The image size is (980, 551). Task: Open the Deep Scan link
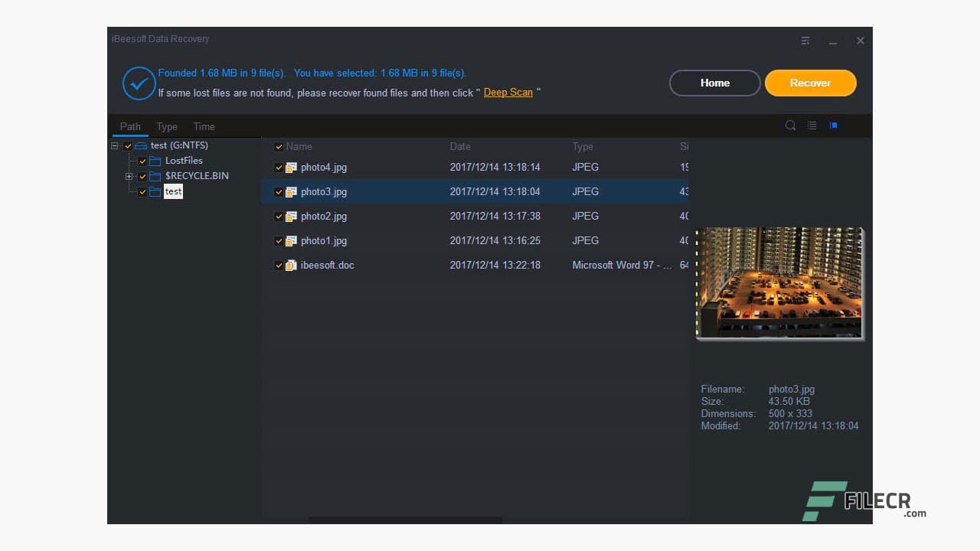[x=508, y=92]
